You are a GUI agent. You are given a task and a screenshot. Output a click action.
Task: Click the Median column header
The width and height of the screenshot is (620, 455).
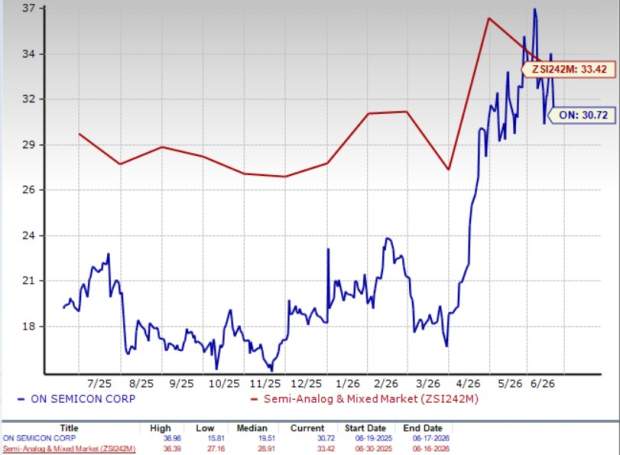pyautogui.click(x=252, y=428)
